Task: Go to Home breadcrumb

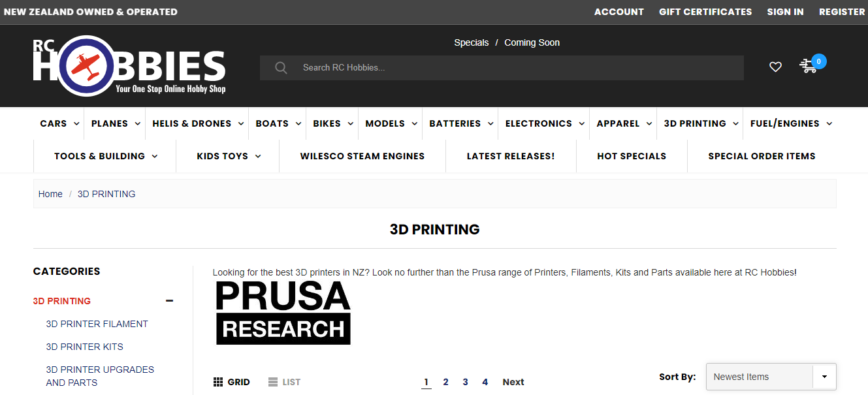Action: tap(50, 194)
